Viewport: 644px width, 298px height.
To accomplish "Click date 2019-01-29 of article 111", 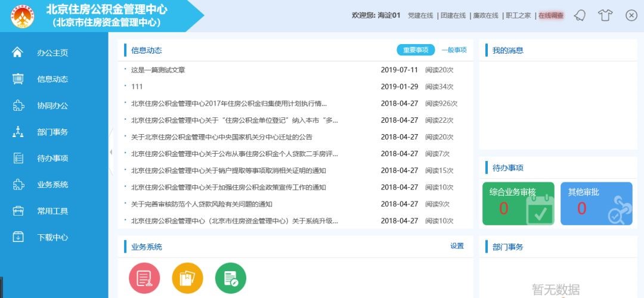I will (399, 86).
